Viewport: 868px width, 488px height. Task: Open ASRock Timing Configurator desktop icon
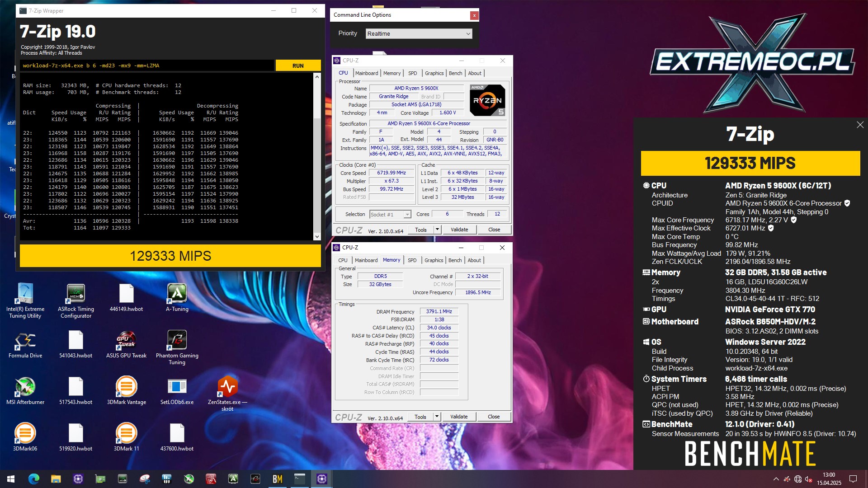pyautogui.click(x=76, y=300)
